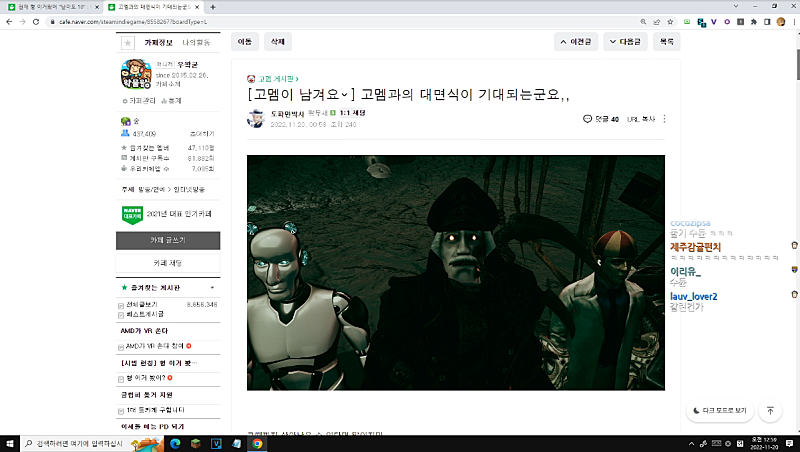Go to next post with 다음글 button
800x452 pixels.
pyautogui.click(x=628, y=42)
